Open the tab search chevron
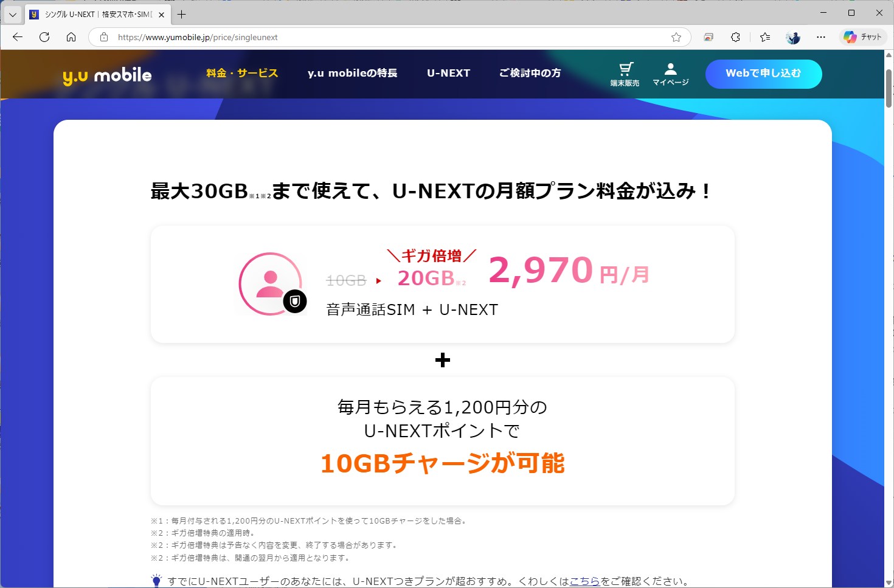The height and width of the screenshot is (588, 894). coord(13,14)
